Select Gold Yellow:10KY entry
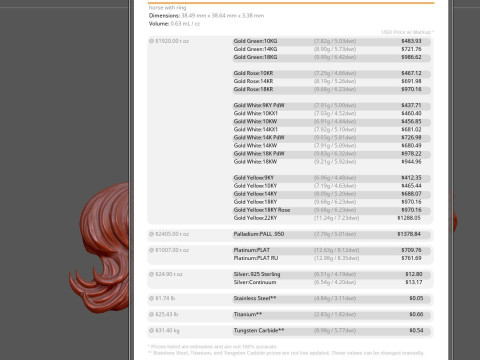 coord(255,186)
